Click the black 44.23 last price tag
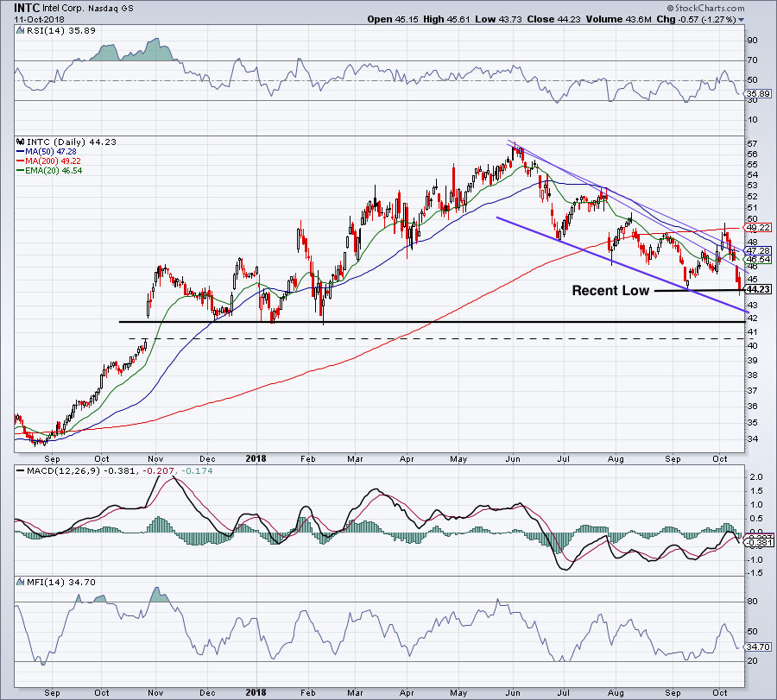Viewport: 777px width, 700px height. [x=758, y=289]
